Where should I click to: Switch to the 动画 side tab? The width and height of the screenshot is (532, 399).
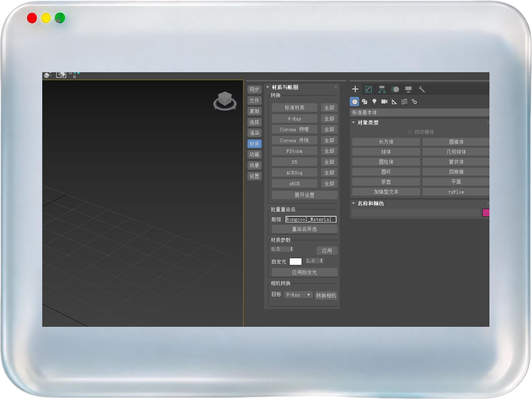click(x=254, y=154)
